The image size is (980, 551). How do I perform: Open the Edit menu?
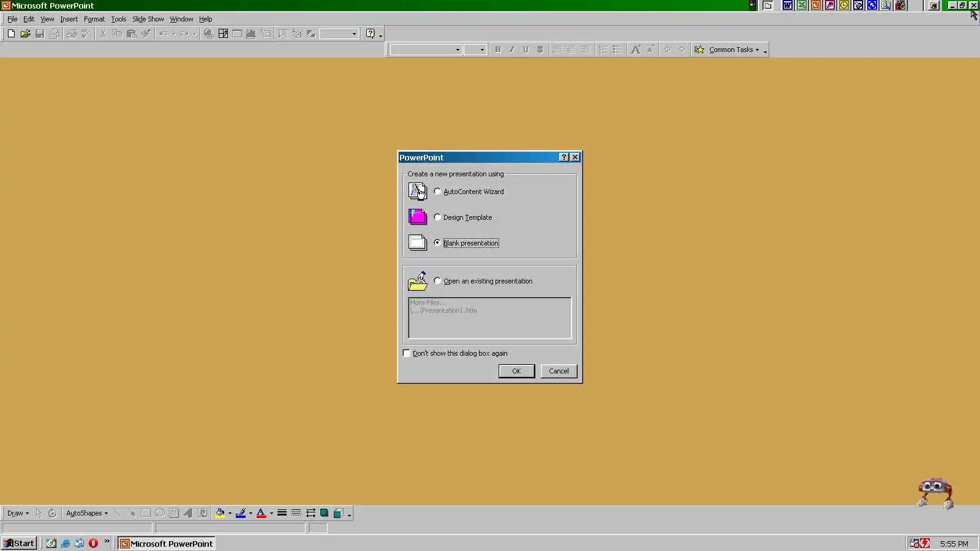click(29, 19)
